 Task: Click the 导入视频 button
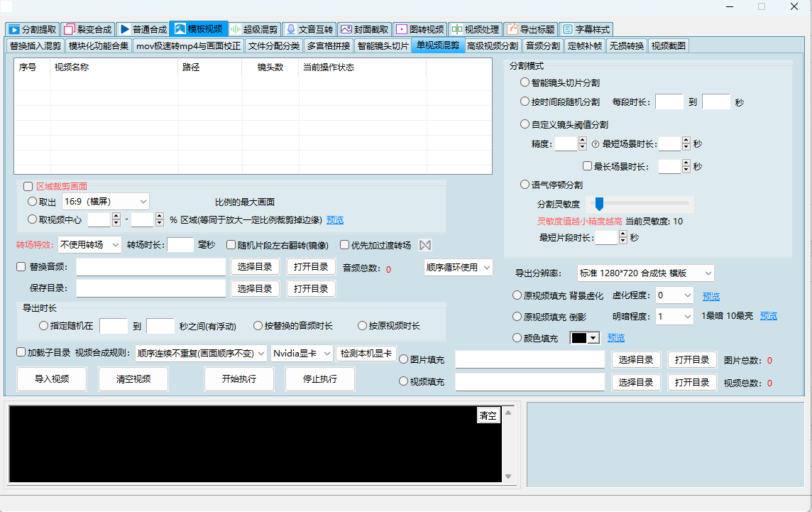pos(52,378)
